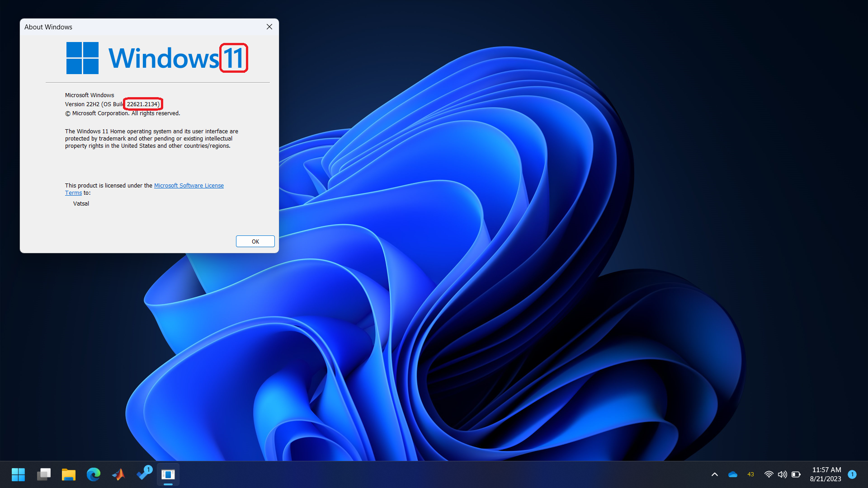Close the About Windows dialog
Screen dimensions: 868x488
point(269,27)
